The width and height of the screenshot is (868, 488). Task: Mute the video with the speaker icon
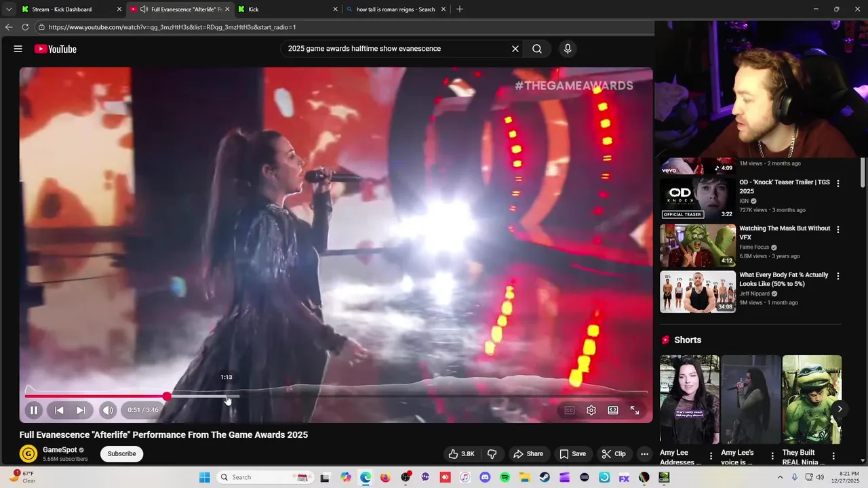(108, 410)
